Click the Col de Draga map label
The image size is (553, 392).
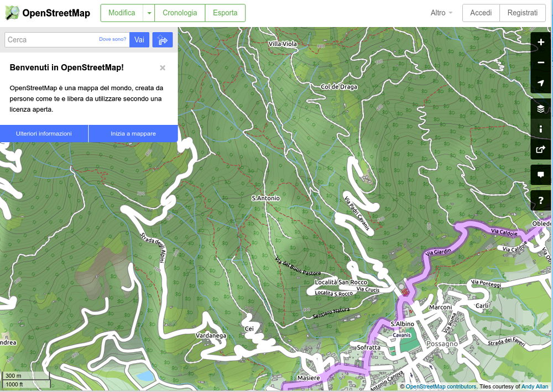pyautogui.click(x=339, y=87)
